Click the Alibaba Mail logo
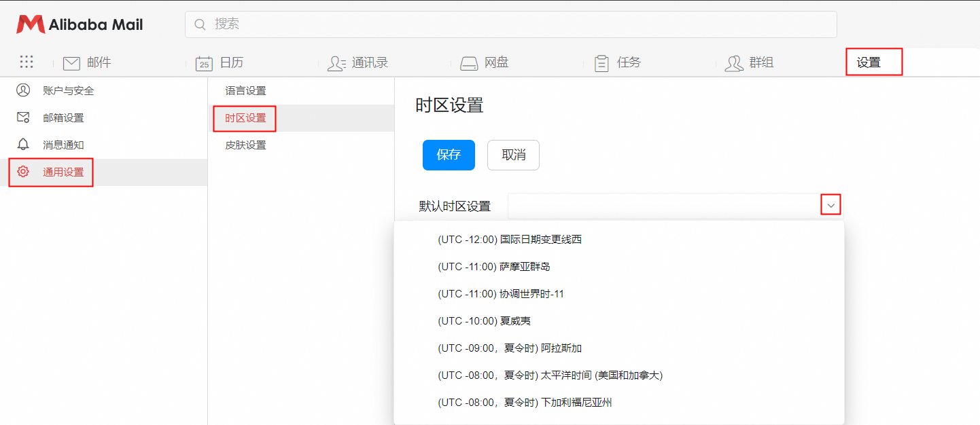Viewport: 980px width, 425px height. 80,25
